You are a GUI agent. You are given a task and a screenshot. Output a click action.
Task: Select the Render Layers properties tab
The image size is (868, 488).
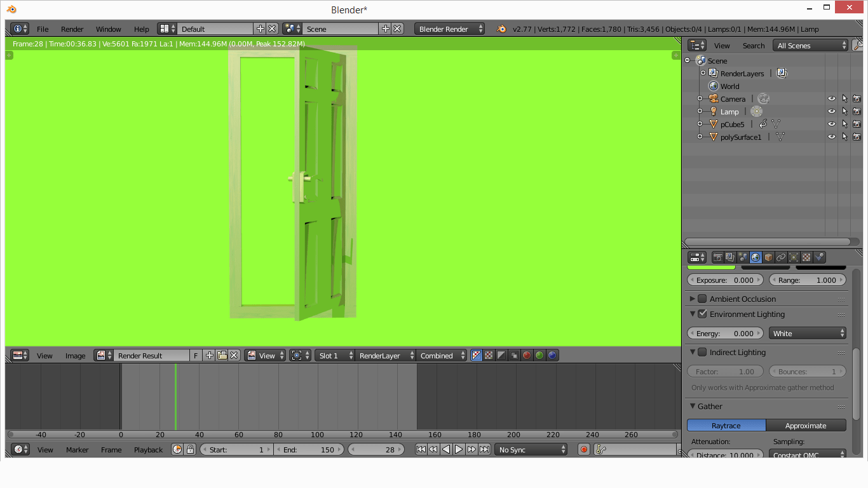click(729, 257)
